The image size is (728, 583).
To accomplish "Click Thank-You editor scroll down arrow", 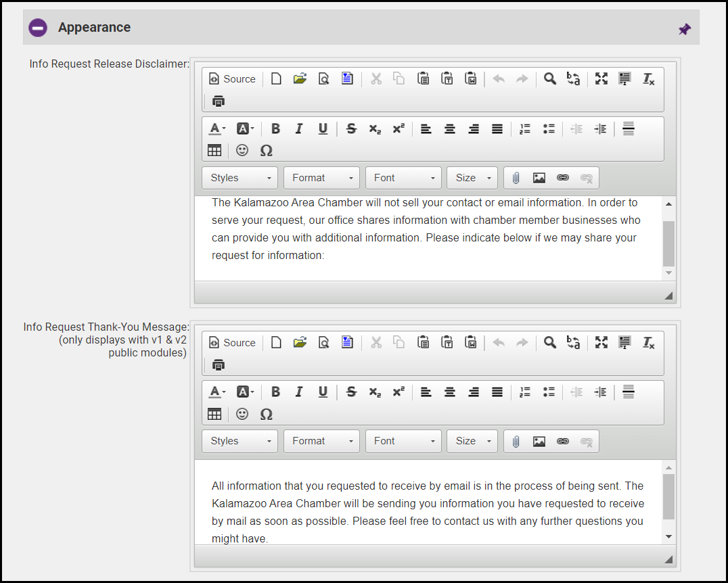I will pyautogui.click(x=668, y=536).
